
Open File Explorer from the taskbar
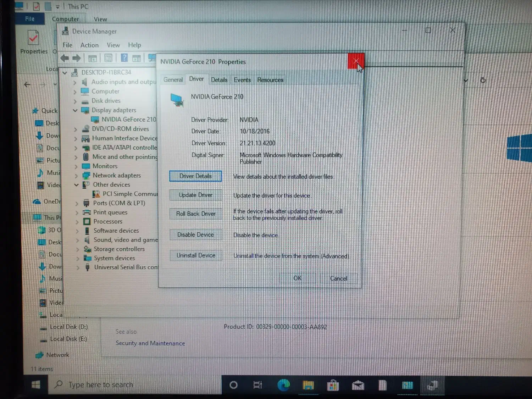pyautogui.click(x=308, y=385)
